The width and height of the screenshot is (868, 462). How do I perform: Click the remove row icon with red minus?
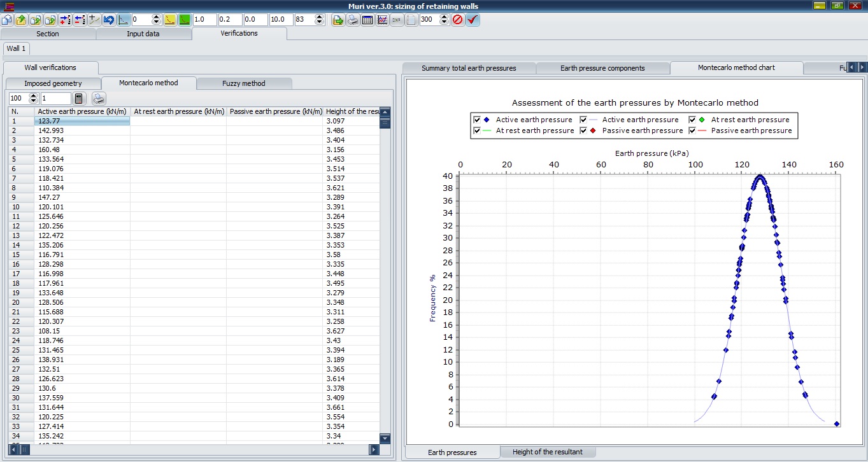tap(80, 20)
